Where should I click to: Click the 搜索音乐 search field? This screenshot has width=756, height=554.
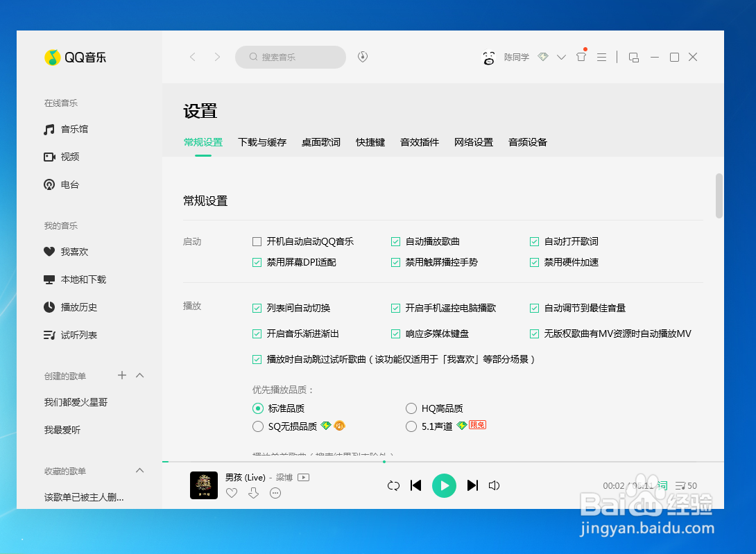pyautogui.click(x=290, y=57)
